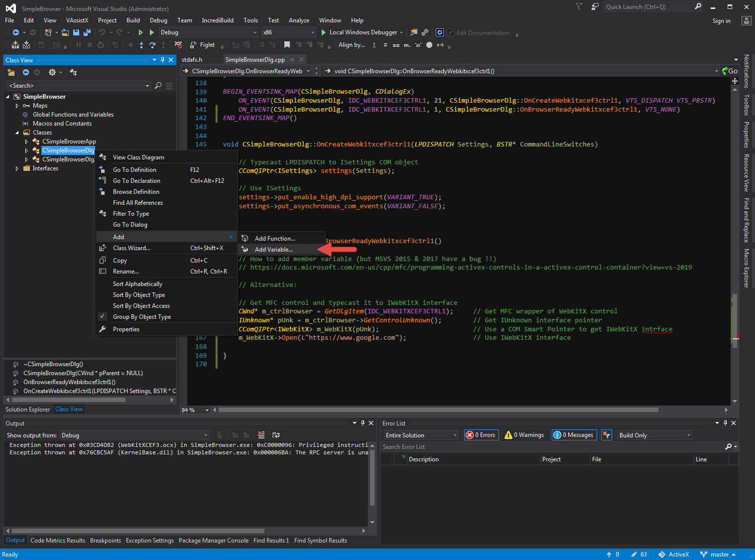The image size is (755, 560).
Task: Open the Build Only dropdown
Action: (x=655, y=435)
